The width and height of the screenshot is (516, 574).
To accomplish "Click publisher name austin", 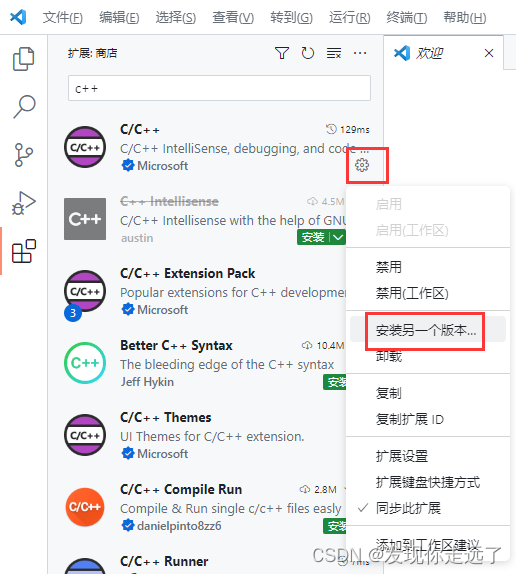I will (x=137, y=238).
